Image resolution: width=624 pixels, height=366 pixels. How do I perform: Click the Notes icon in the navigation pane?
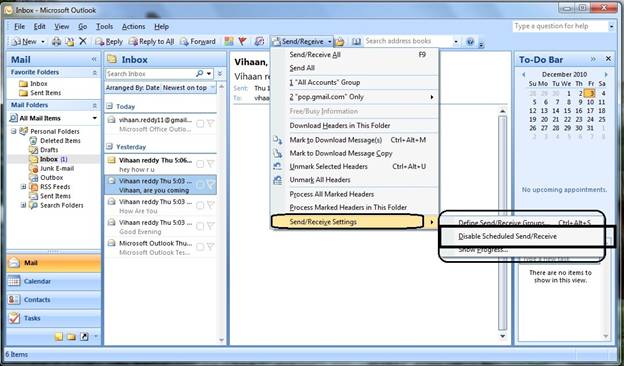[59, 337]
